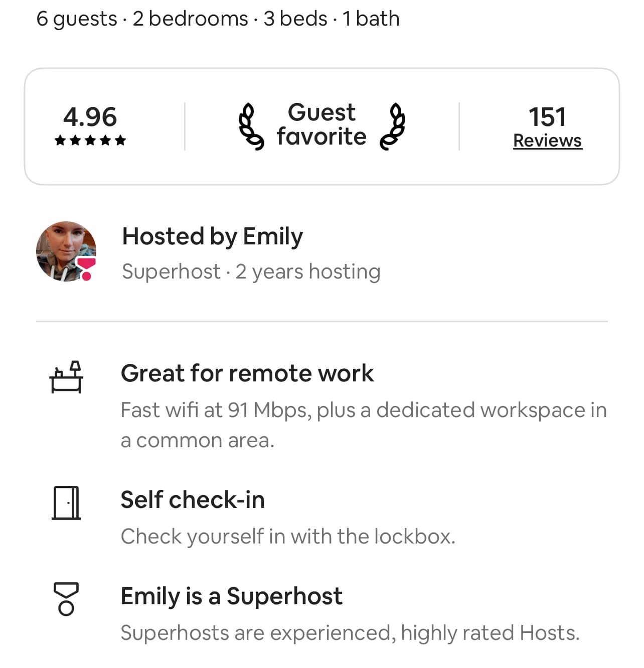Click the pink Superhost badge on the host photo
This screenshot has height=668, width=644.
[x=86, y=268]
